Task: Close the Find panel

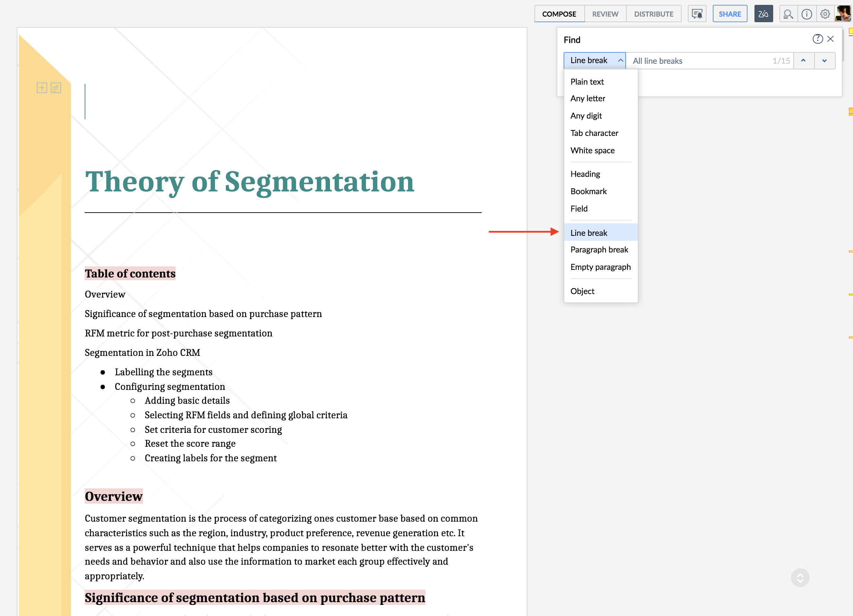Action: click(830, 39)
